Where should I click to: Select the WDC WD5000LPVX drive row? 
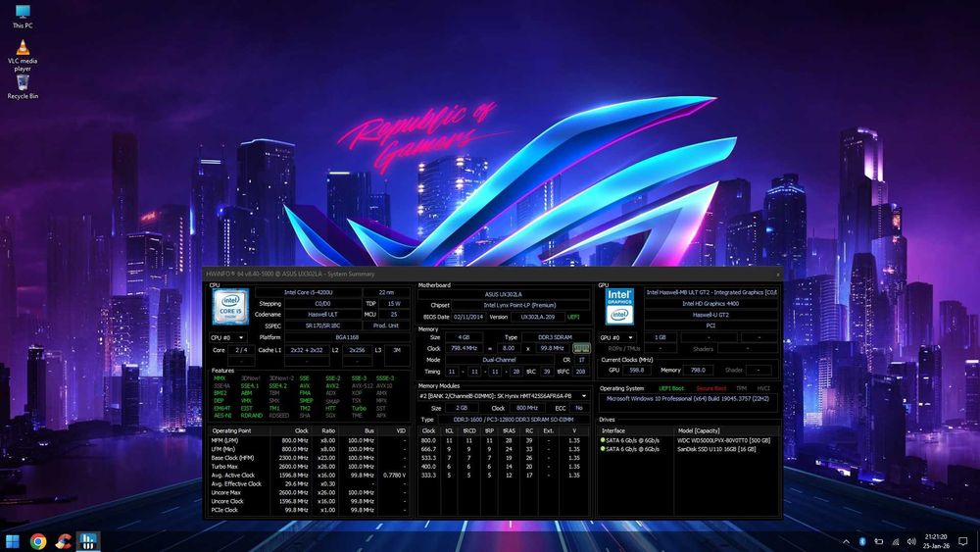pyautogui.click(x=689, y=440)
